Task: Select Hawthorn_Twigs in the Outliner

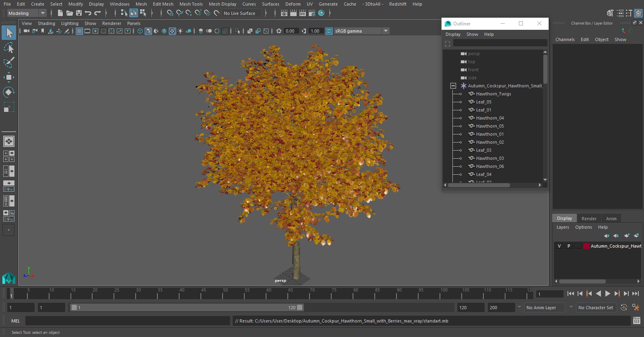Action: pyautogui.click(x=493, y=94)
